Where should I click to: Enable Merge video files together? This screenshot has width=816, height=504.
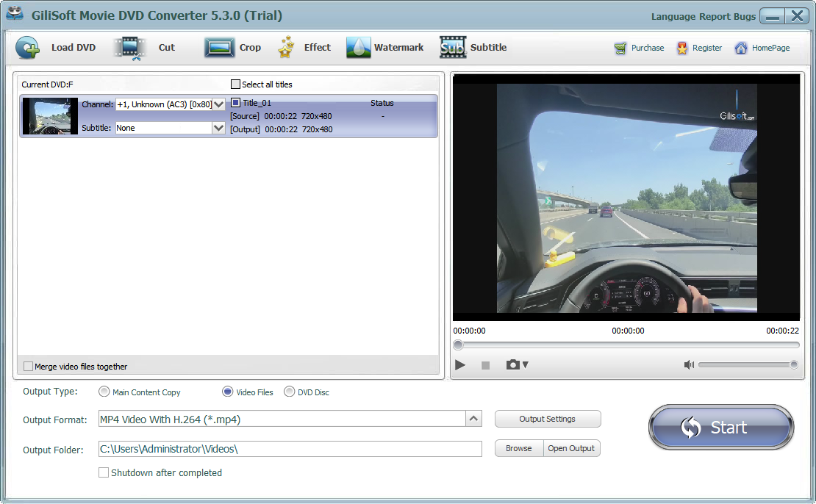28,366
